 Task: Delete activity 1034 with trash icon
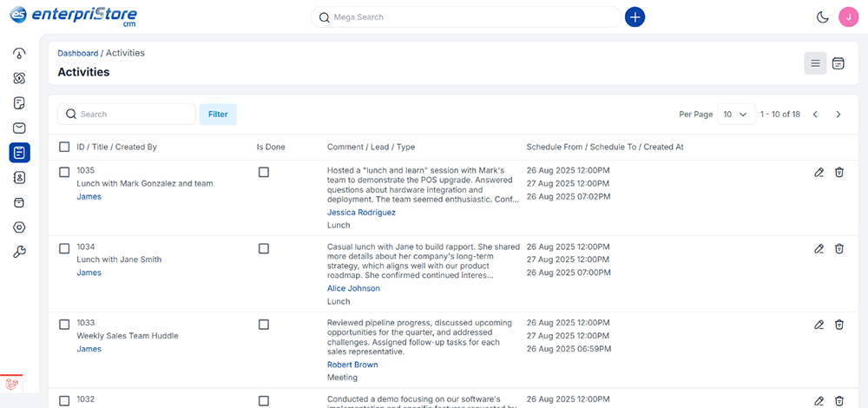point(839,248)
